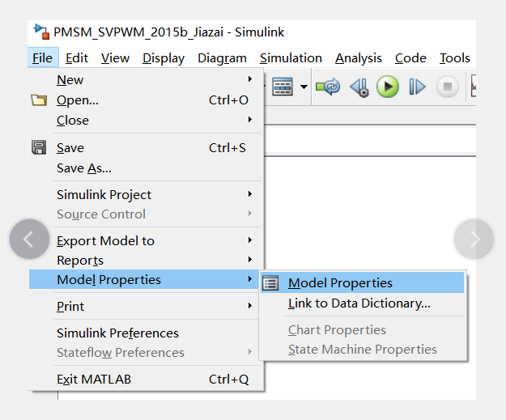Click the Simulink model icon in title bar
The width and height of the screenshot is (506, 420).
[41, 32]
